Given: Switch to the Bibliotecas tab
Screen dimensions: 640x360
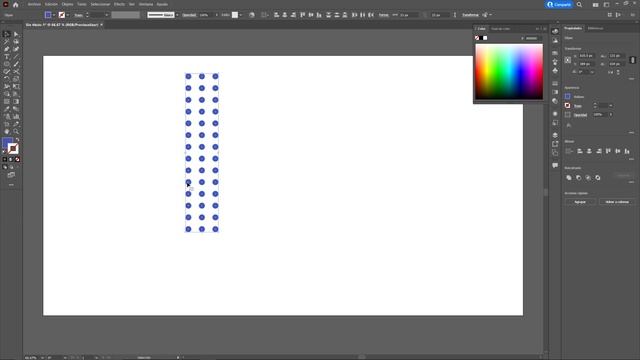Looking at the screenshot, I should click(x=595, y=28).
